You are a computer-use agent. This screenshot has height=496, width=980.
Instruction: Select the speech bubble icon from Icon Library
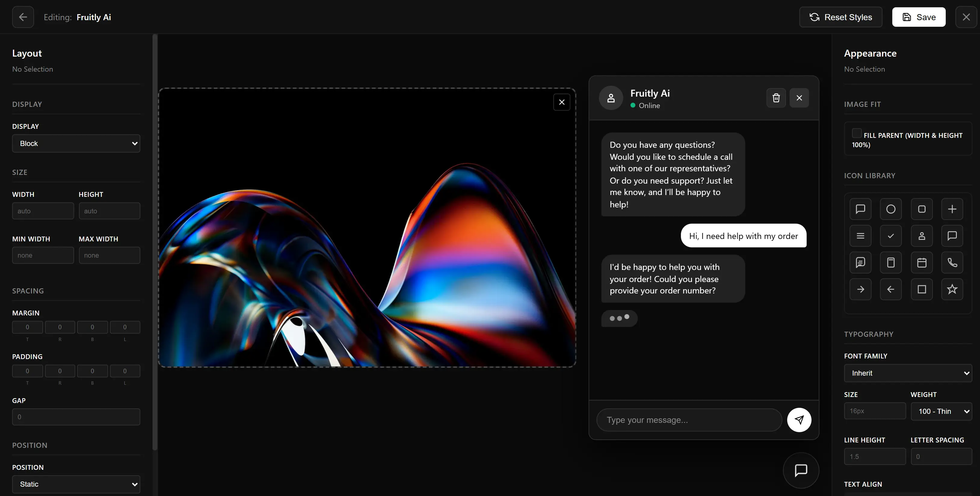pos(860,209)
